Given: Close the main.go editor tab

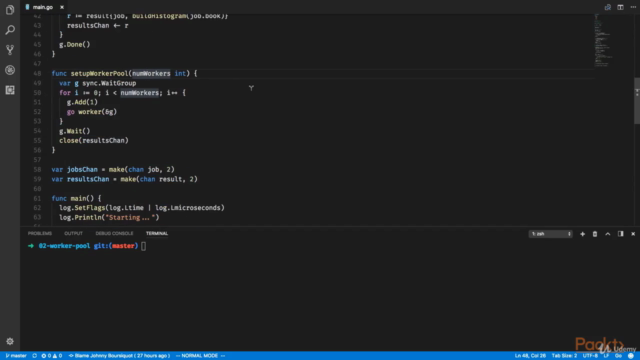Looking at the screenshot, I should tap(62, 7).
